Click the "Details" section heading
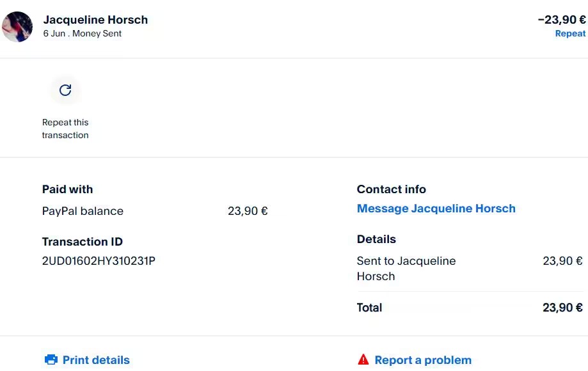The image size is (588, 371). [x=376, y=239]
